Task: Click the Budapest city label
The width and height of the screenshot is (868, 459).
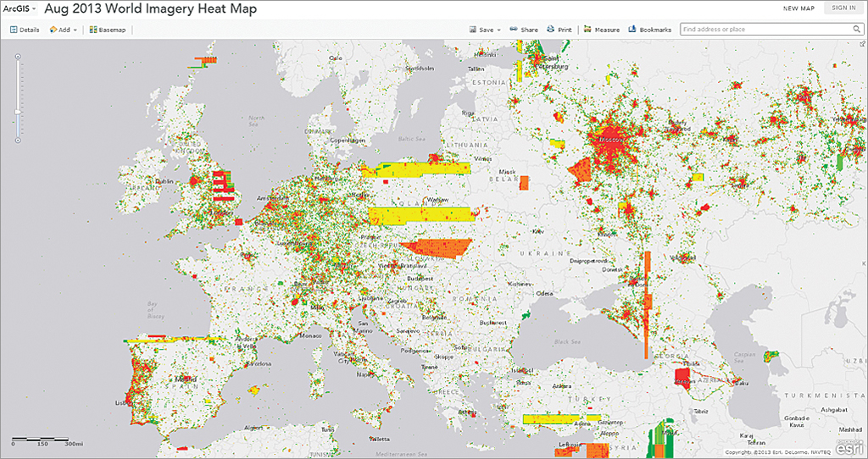Action: pos(419,279)
